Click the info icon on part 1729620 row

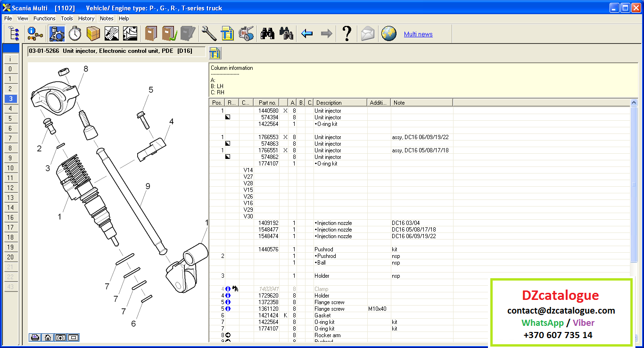click(x=228, y=296)
